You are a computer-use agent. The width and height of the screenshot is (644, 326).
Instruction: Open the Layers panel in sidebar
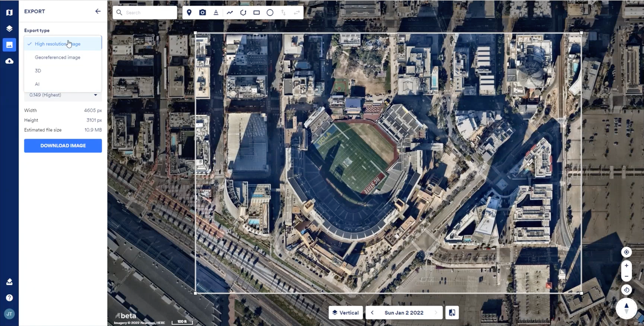click(9, 29)
